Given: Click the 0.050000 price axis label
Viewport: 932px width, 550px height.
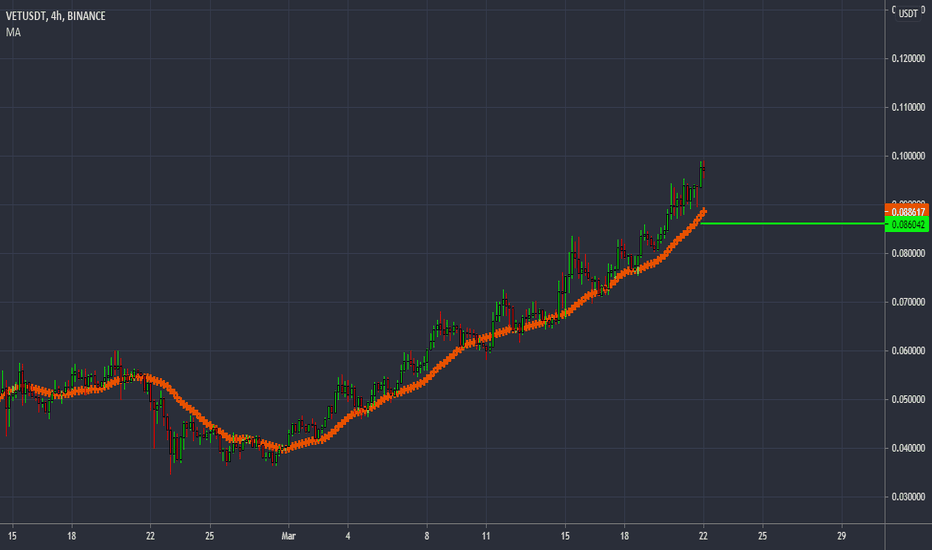Looking at the screenshot, I should pos(908,399).
